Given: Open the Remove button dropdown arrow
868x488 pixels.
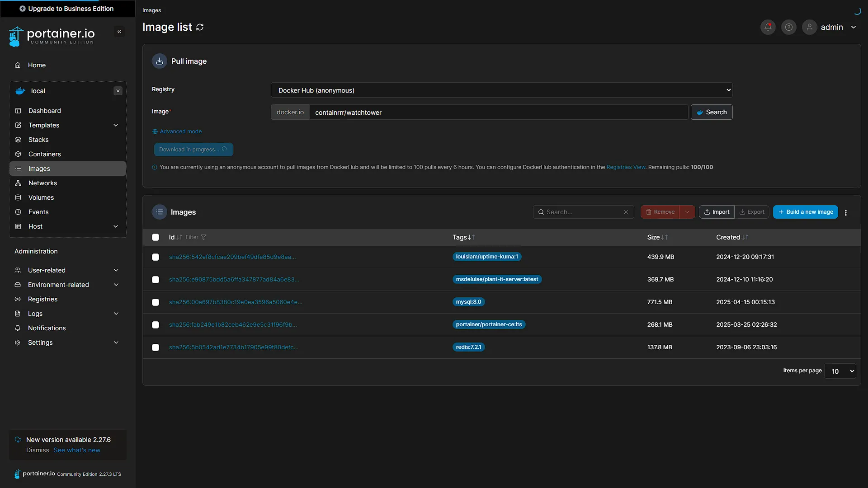Looking at the screenshot, I should click(687, 212).
